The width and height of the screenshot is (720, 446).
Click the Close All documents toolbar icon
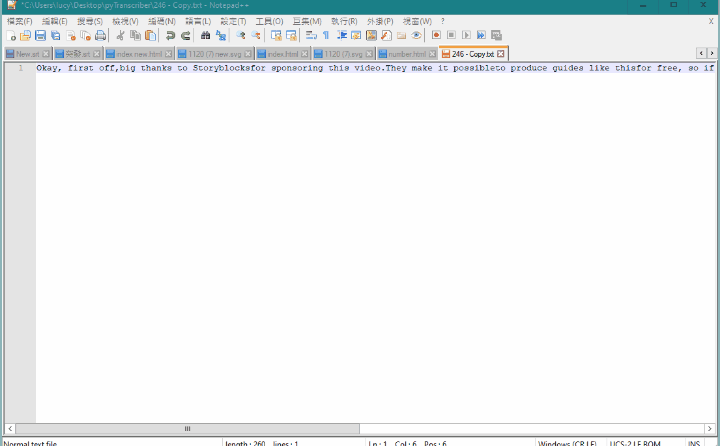(85, 35)
